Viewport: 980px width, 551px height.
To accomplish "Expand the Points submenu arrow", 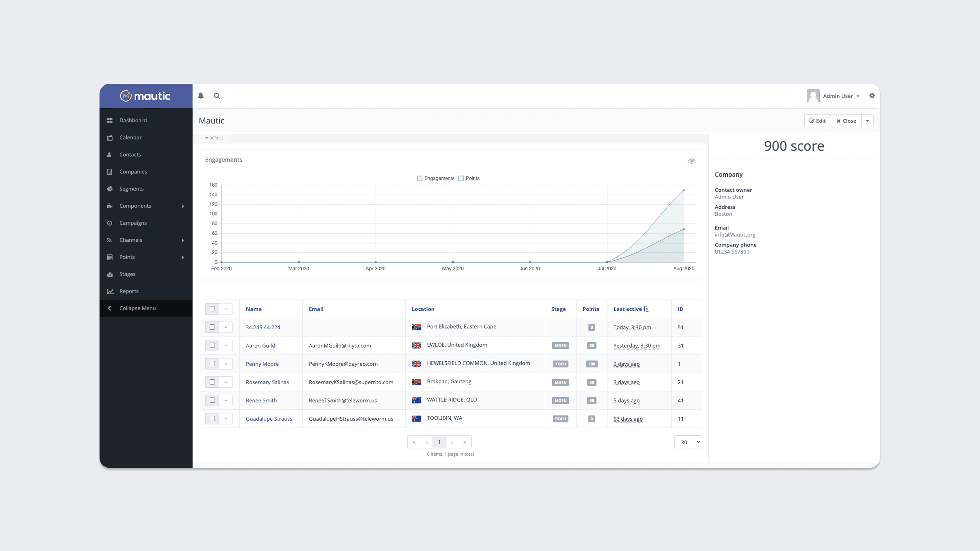I will 183,257.
